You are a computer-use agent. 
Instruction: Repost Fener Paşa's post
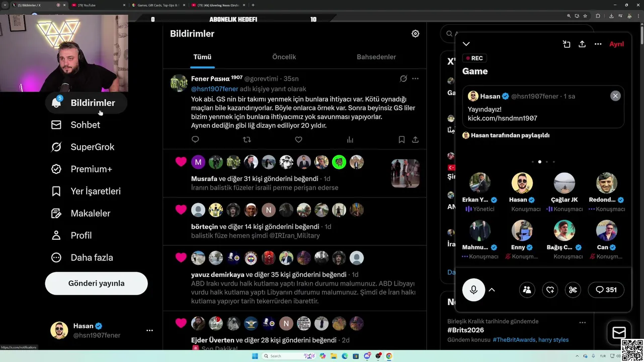click(x=247, y=139)
